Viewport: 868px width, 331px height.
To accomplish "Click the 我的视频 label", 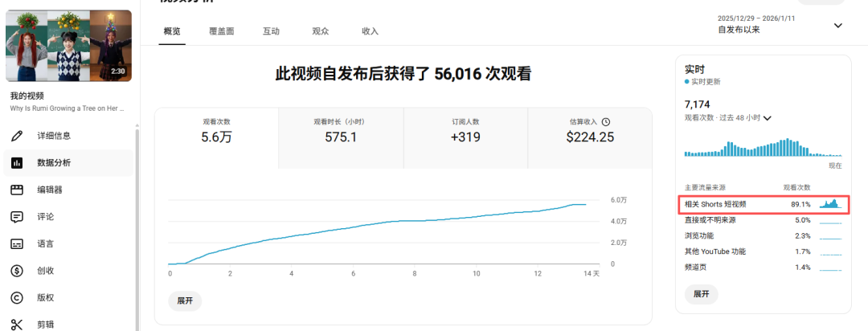I will [27, 96].
